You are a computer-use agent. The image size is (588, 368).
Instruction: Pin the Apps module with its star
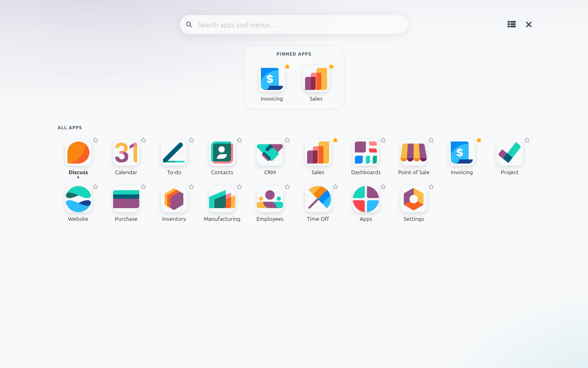(x=383, y=187)
